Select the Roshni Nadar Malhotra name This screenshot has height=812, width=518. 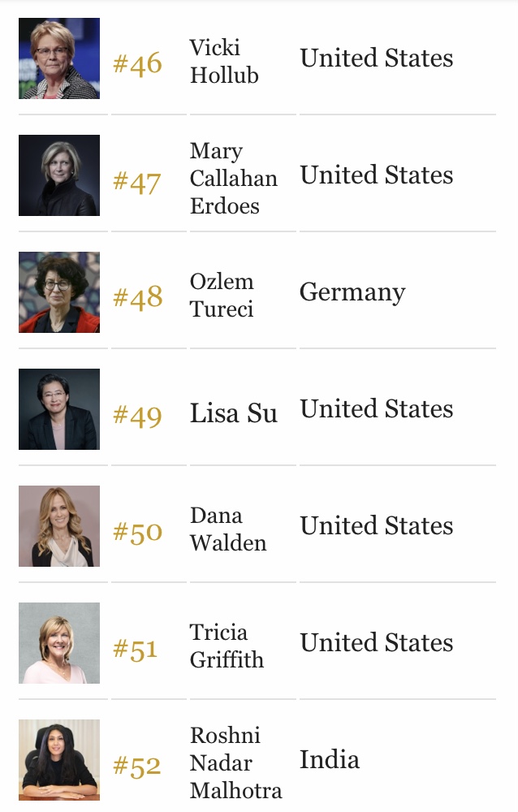(x=235, y=762)
